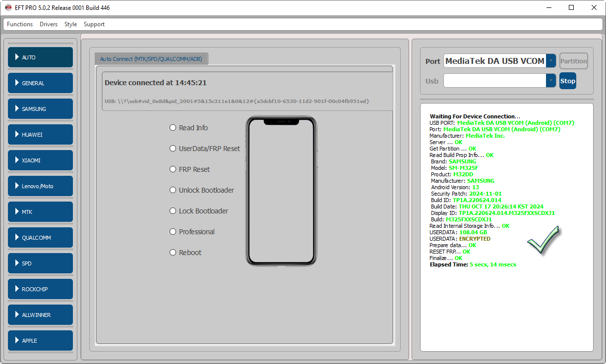This screenshot has height=364, width=606.
Task: Click the USERDATA 108.04 GB line
Action: pos(458,232)
